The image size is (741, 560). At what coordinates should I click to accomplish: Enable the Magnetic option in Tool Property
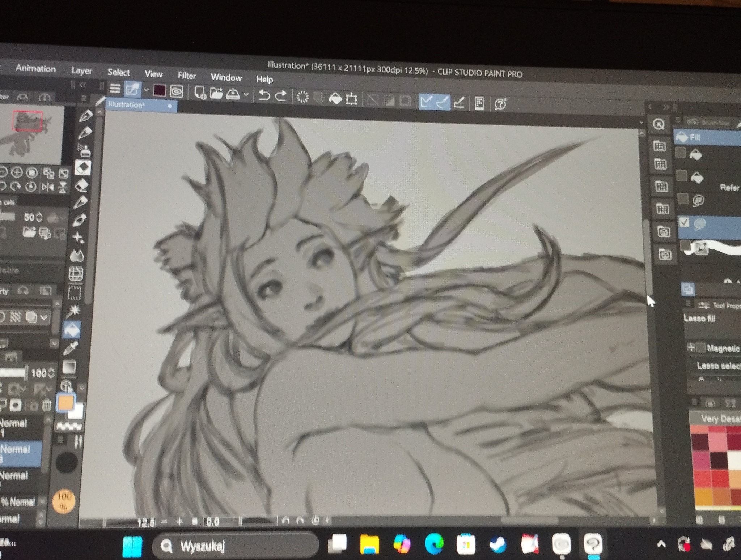700,348
